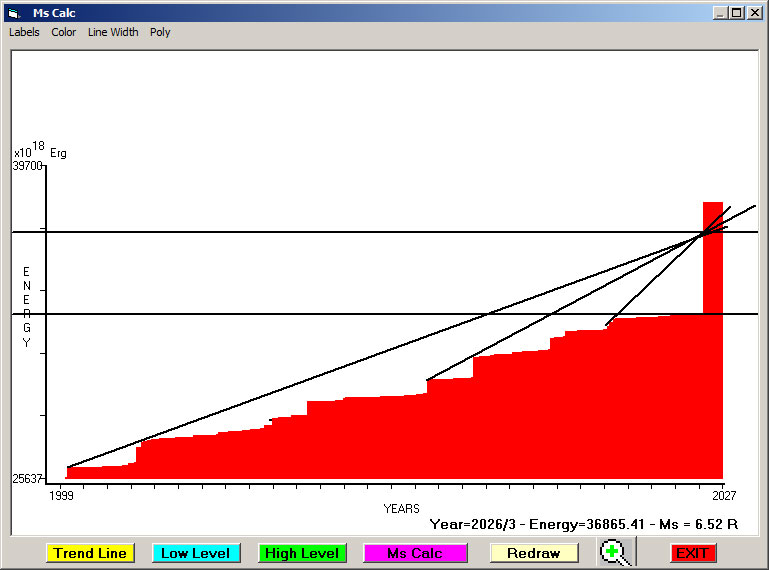Minimize the Ms Calc window
The width and height of the screenshot is (769, 570).
coord(721,13)
